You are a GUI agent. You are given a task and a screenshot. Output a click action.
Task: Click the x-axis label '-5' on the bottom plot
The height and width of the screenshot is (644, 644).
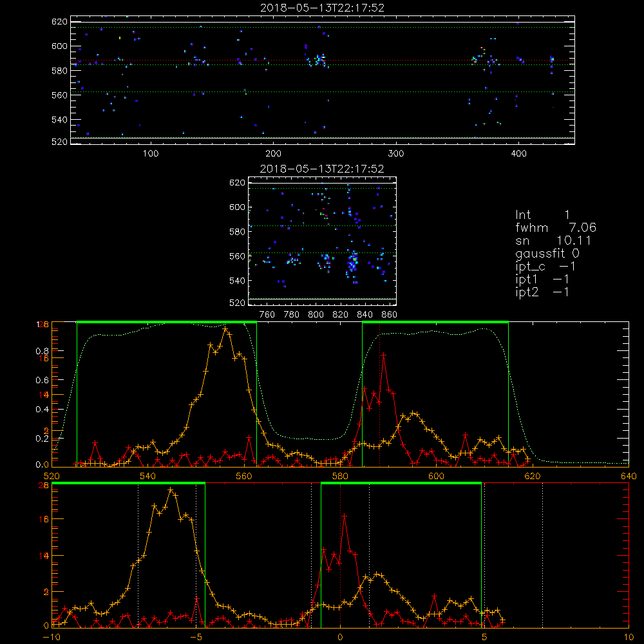[196, 638]
